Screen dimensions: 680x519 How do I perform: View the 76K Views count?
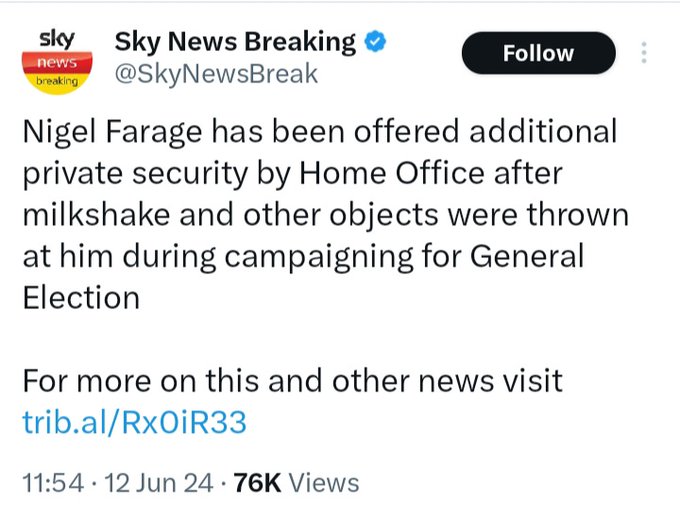(297, 483)
